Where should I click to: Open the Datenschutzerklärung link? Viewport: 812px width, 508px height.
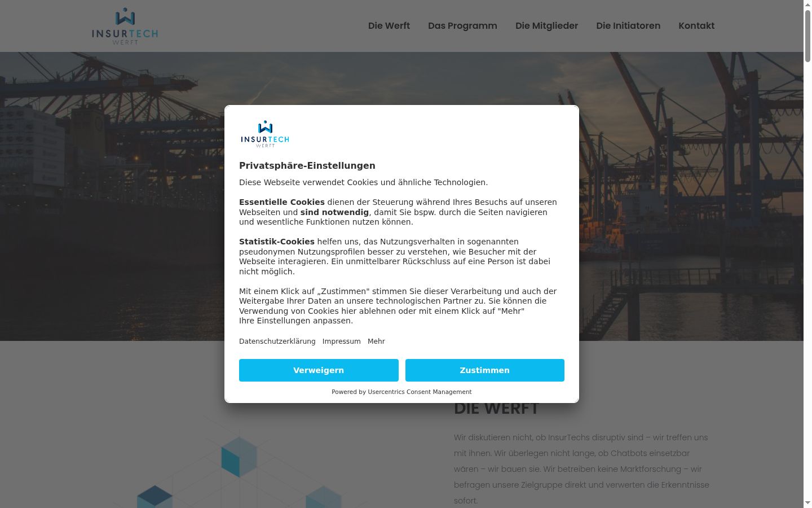click(277, 341)
